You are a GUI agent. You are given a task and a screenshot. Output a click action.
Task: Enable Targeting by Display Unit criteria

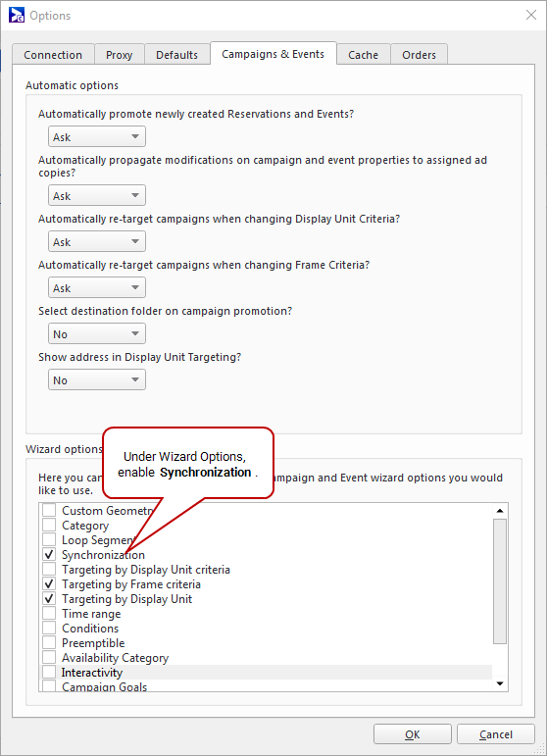pos(49,570)
